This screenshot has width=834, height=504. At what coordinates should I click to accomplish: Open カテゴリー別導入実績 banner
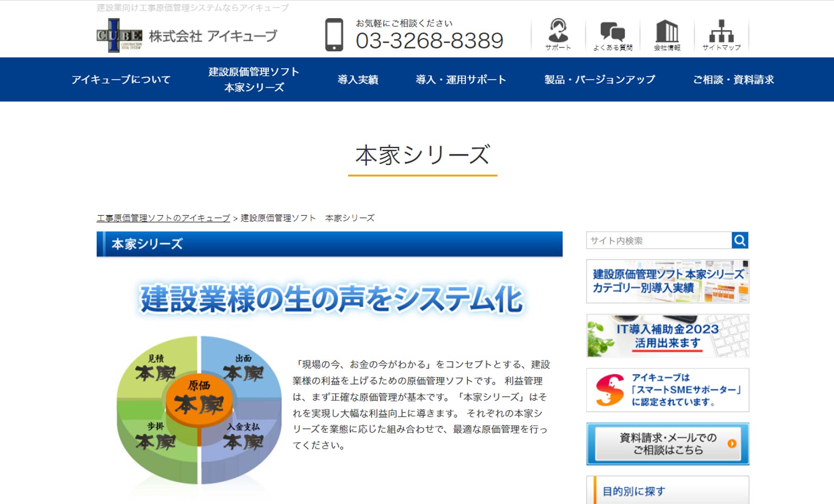coord(667,281)
